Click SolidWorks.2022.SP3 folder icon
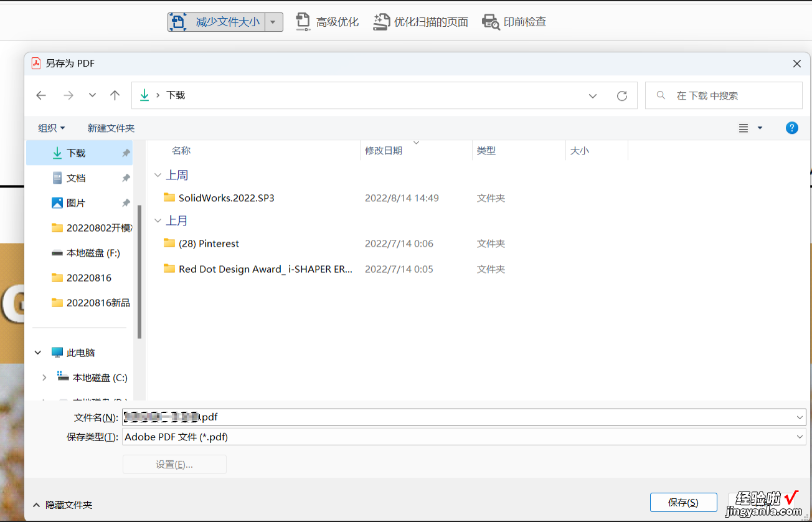812x522 pixels. tap(169, 197)
